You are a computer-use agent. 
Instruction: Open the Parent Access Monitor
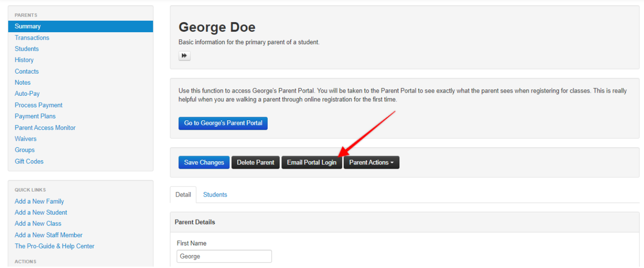click(45, 128)
